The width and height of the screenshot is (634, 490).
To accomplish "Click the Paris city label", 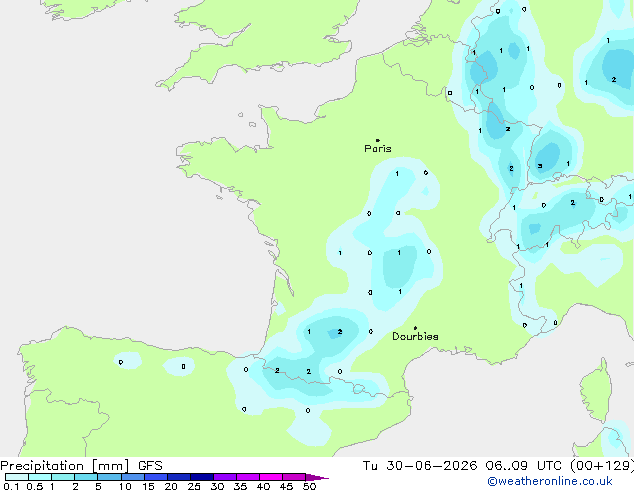I will pos(378,149).
